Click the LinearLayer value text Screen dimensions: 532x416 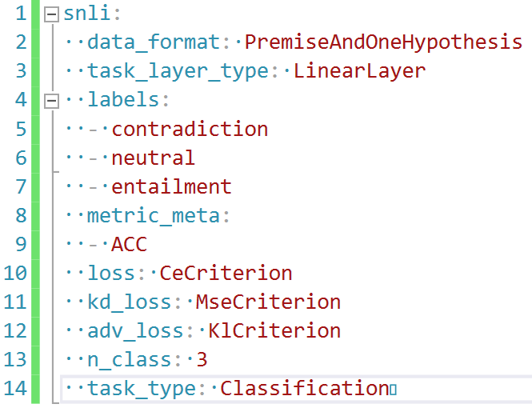click(359, 71)
